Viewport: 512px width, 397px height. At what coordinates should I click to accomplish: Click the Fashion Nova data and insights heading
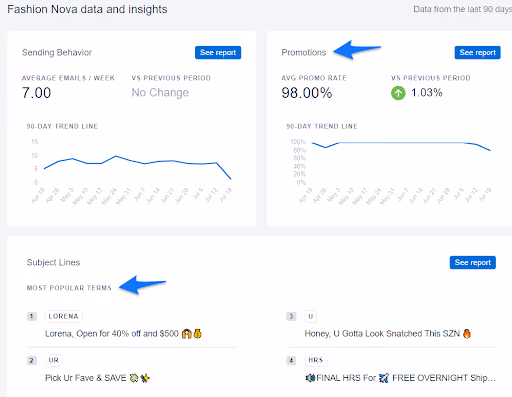[x=87, y=9]
